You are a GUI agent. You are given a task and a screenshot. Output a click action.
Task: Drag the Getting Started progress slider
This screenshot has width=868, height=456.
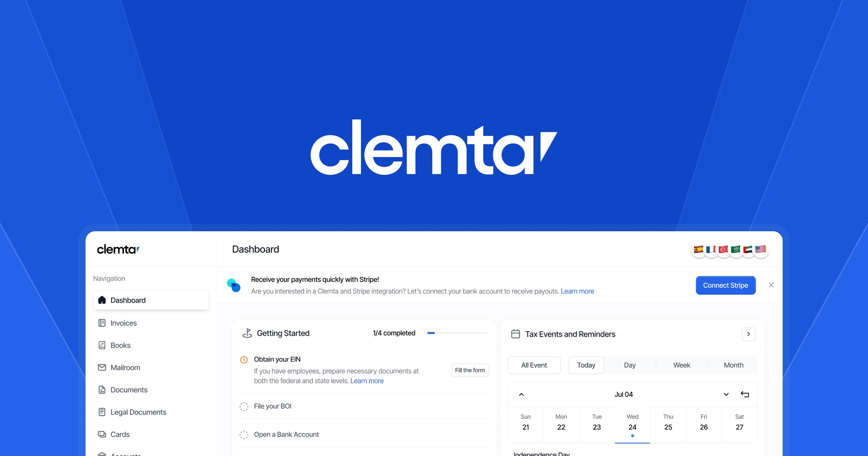[x=435, y=333]
